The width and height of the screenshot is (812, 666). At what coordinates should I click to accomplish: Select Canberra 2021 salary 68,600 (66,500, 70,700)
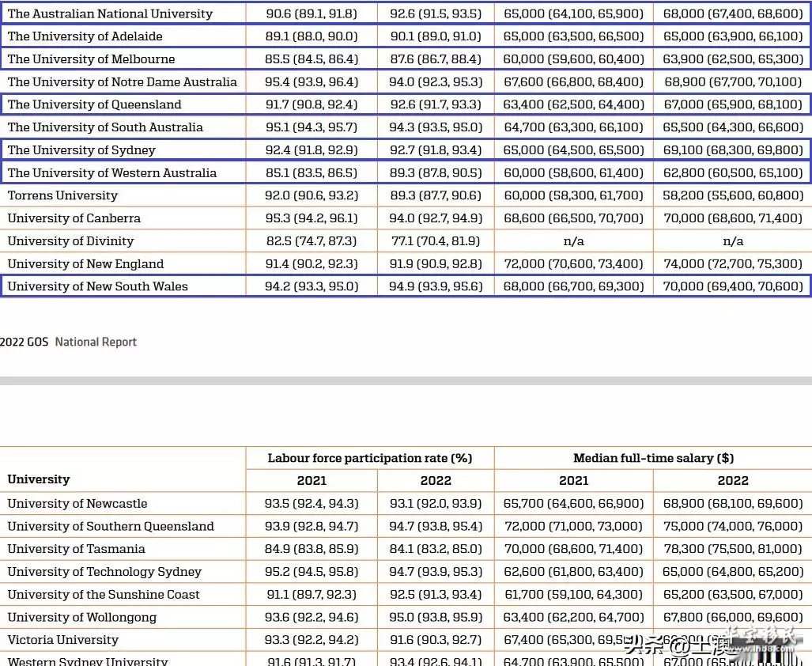[x=574, y=218]
